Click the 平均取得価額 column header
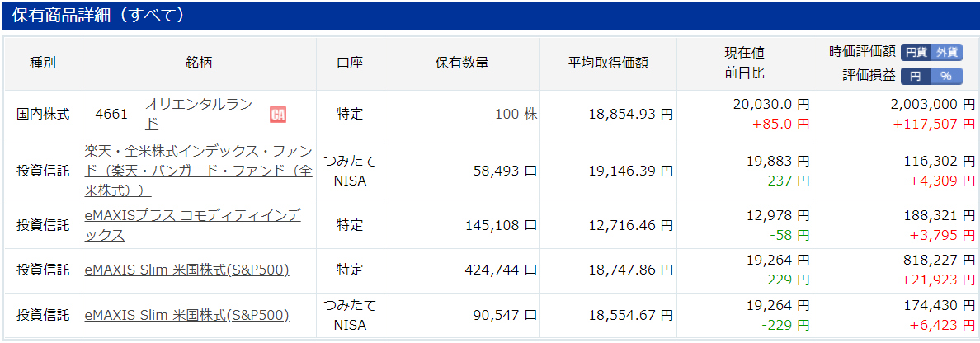980x343 pixels. (608, 63)
